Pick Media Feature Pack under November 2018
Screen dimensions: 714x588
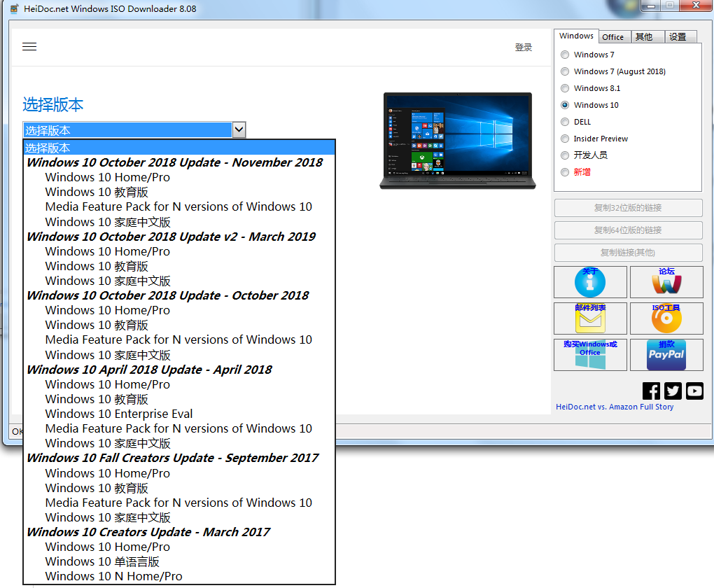179,206
